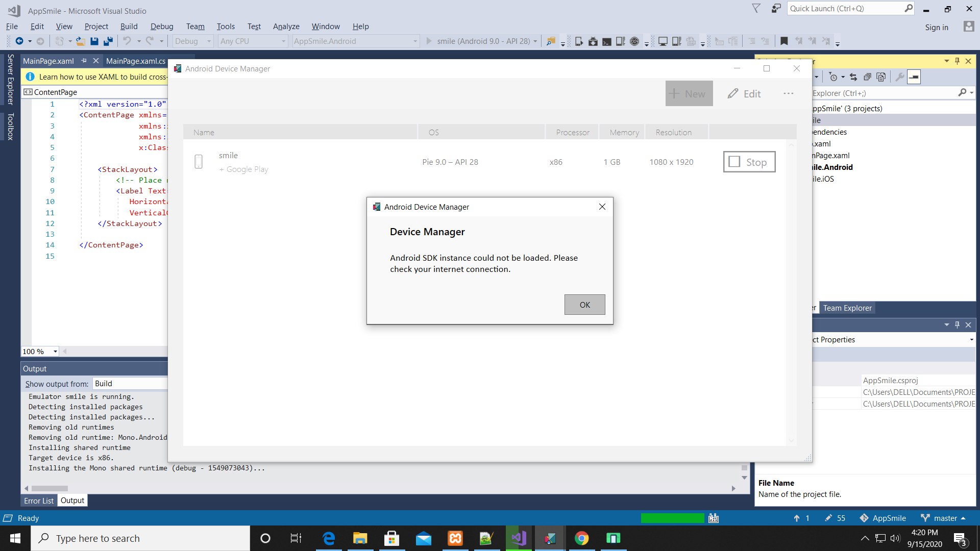This screenshot has height=551, width=980.
Task: Open Google Chrome from the taskbar
Action: 581,538
